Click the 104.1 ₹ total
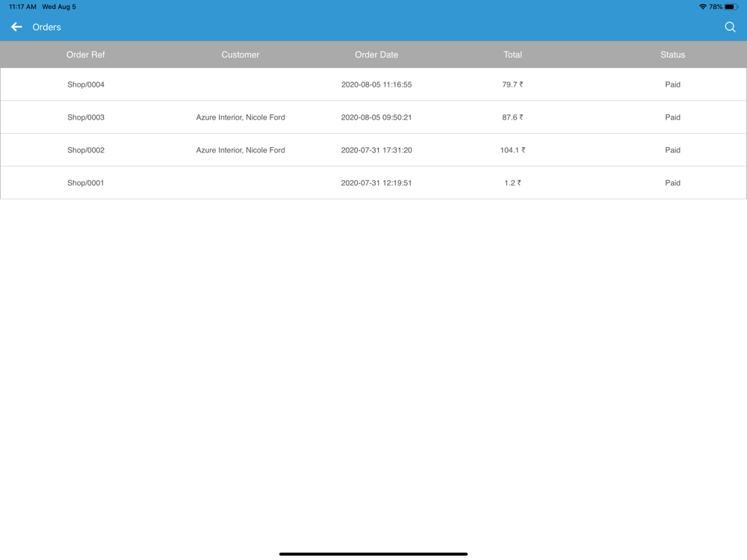 click(512, 150)
